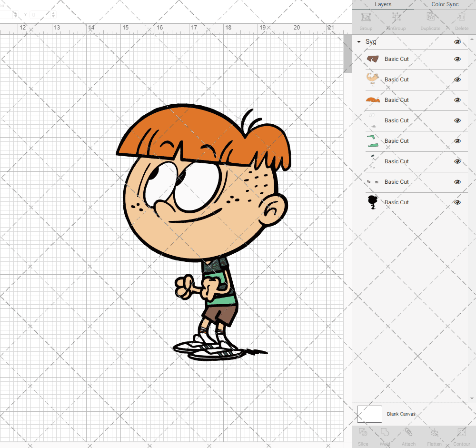Viewport: 476px width, 448px height.
Task: Click Basic Cut text of black silhouette layer
Action: [x=397, y=202]
